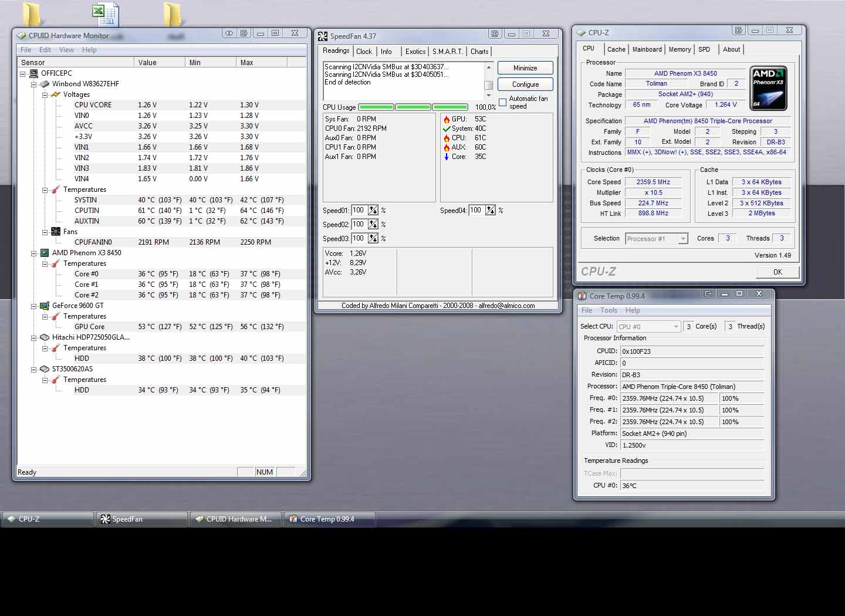Click the GPU flame temperature icon in SpeedFan
The height and width of the screenshot is (616, 845).
pos(447,119)
